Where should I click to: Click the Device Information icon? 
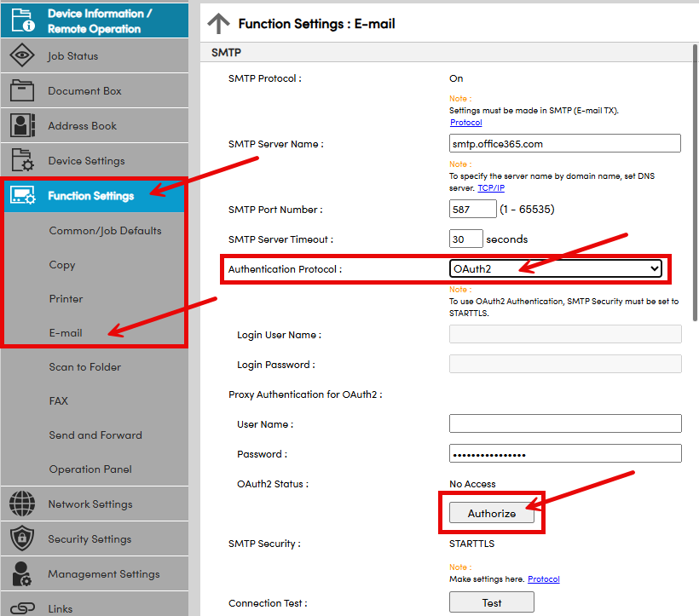(x=23, y=20)
